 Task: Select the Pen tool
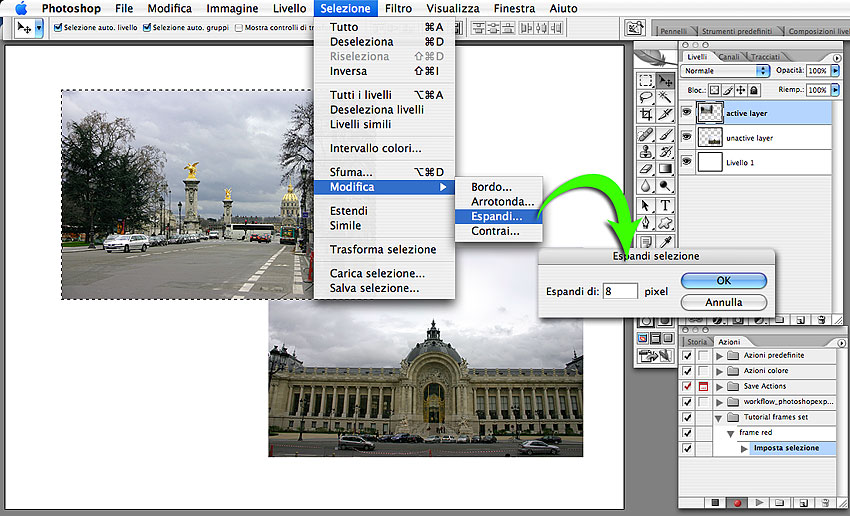(646, 223)
